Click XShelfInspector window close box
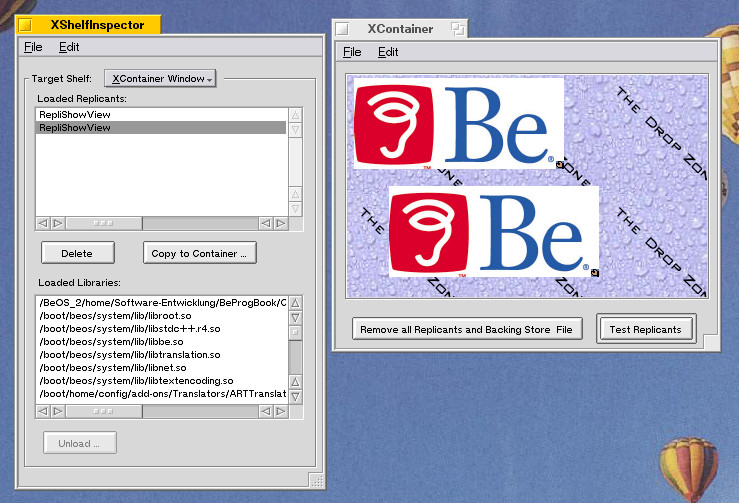Image resolution: width=739 pixels, height=503 pixels. click(25, 25)
